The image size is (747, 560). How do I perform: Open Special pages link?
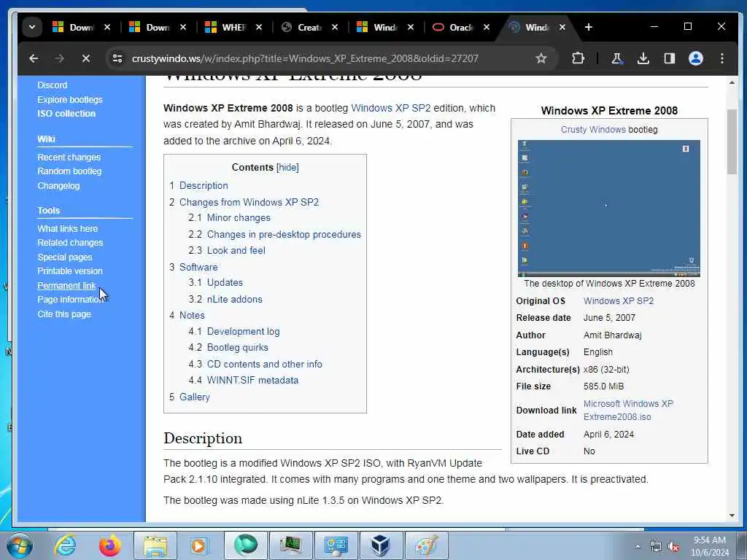pyautogui.click(x=65, y=257)
